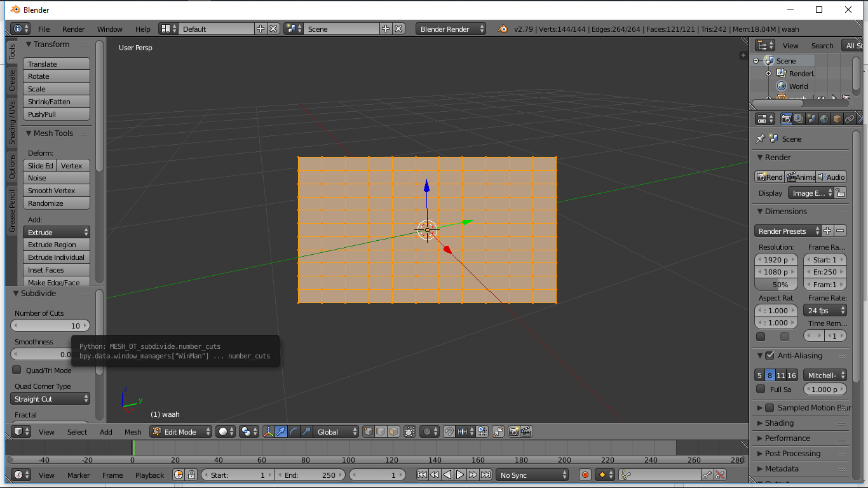Open the World properties tab globe icon
The height and width of the screenshot is (488, 868).
click(824, 119)
